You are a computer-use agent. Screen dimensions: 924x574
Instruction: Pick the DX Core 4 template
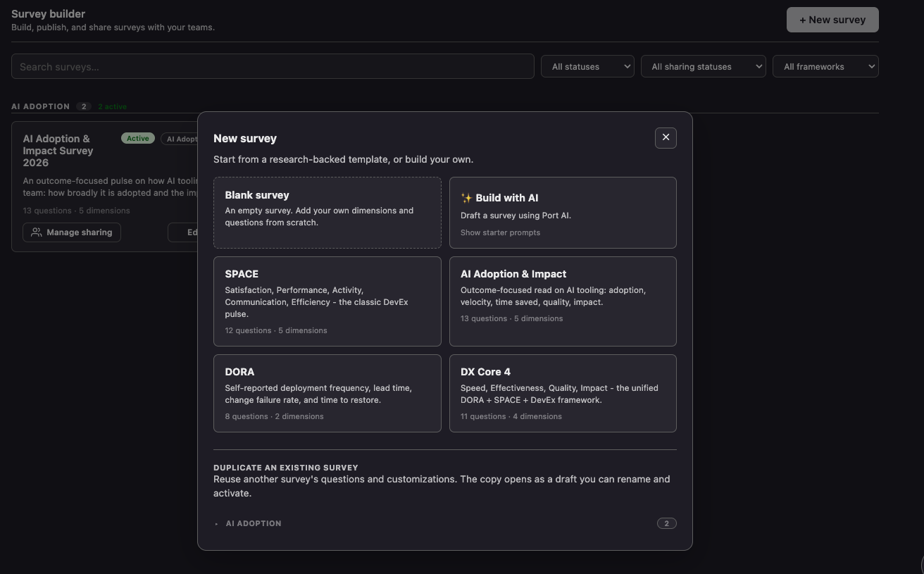pos(563,393)
